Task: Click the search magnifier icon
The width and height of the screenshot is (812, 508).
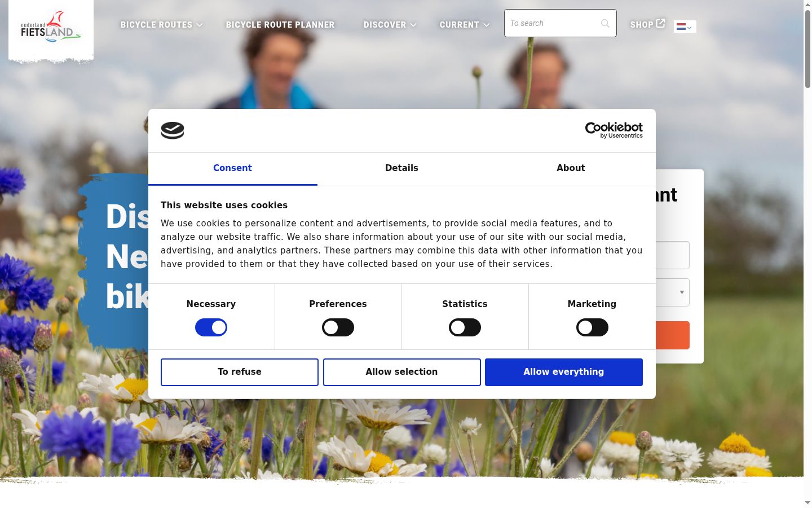Action: point(605,23)
